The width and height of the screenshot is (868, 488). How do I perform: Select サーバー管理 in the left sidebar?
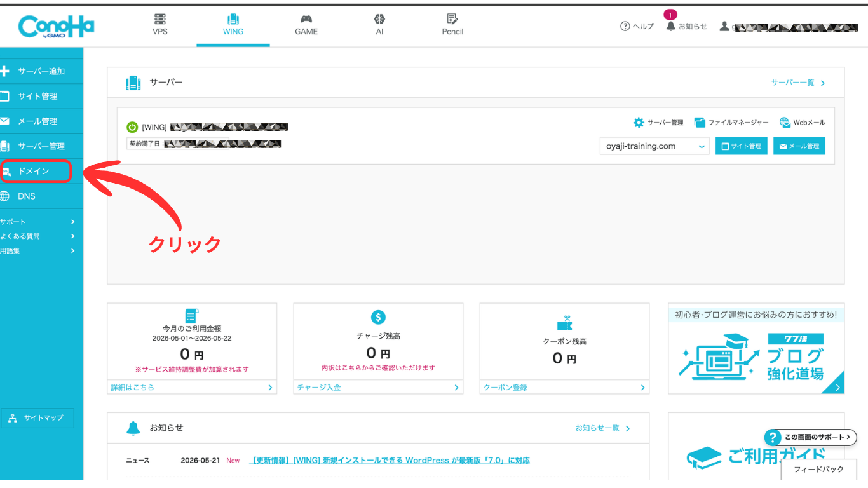click(41, 146)
